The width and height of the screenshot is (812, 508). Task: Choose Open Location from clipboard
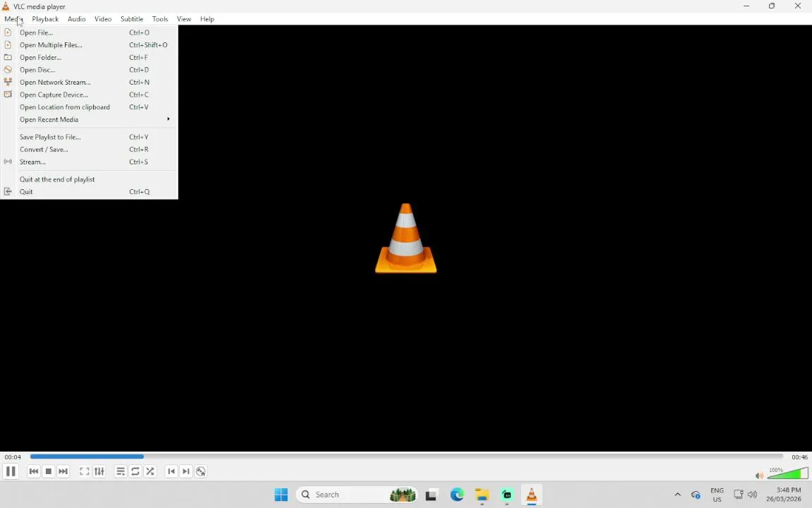(89, 107)
